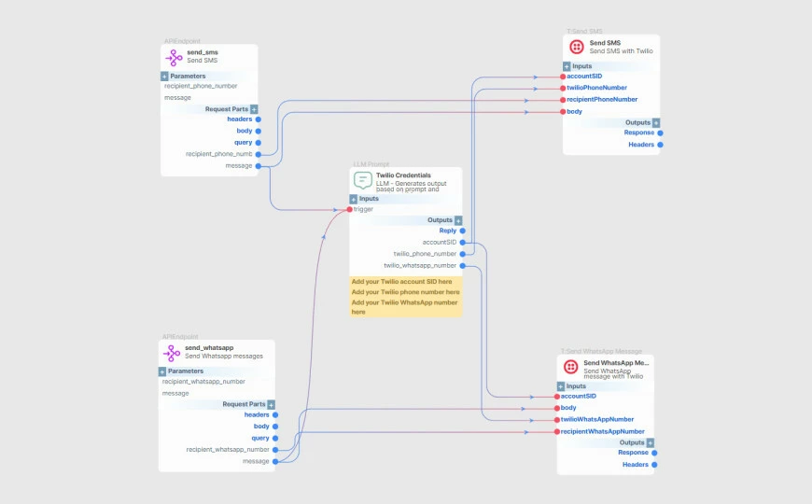Click query output port on send_whatsapp

[x=275, y=439]
